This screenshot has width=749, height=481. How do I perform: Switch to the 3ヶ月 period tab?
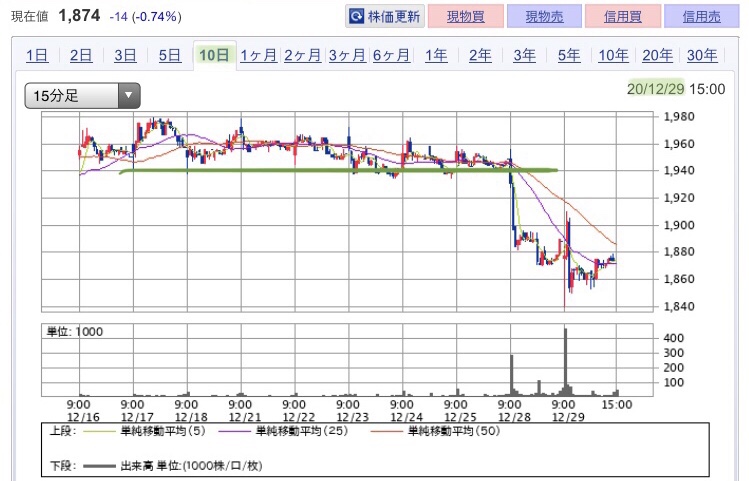tap(347, 55)
